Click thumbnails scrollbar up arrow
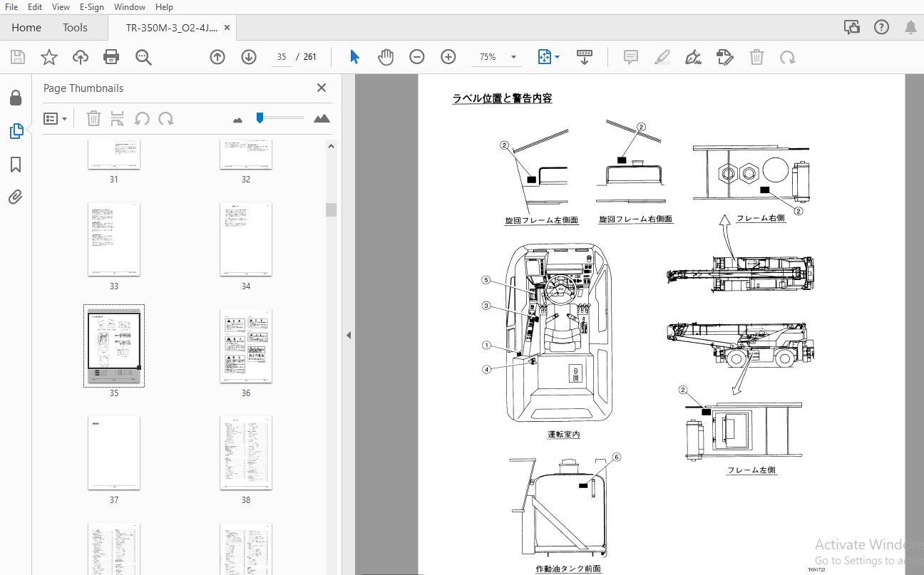Image resolution: width=924 pixels, height=575 pixels. click(331, 146)
